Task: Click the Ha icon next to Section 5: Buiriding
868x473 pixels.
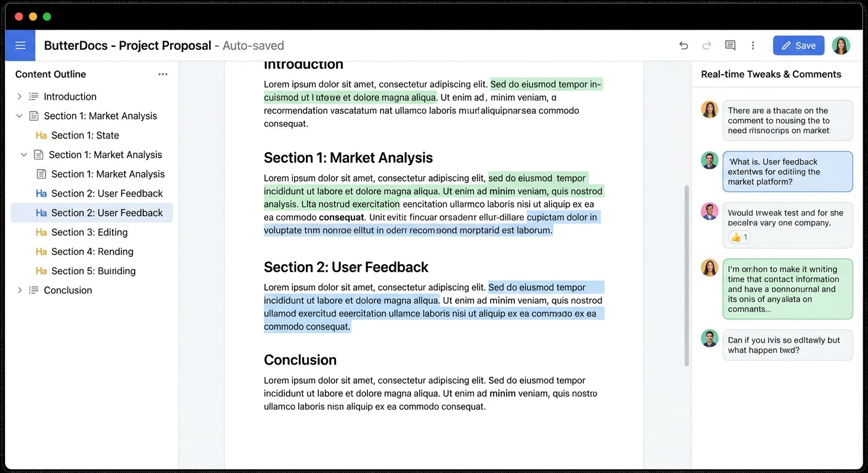Action: pos(40,271)
